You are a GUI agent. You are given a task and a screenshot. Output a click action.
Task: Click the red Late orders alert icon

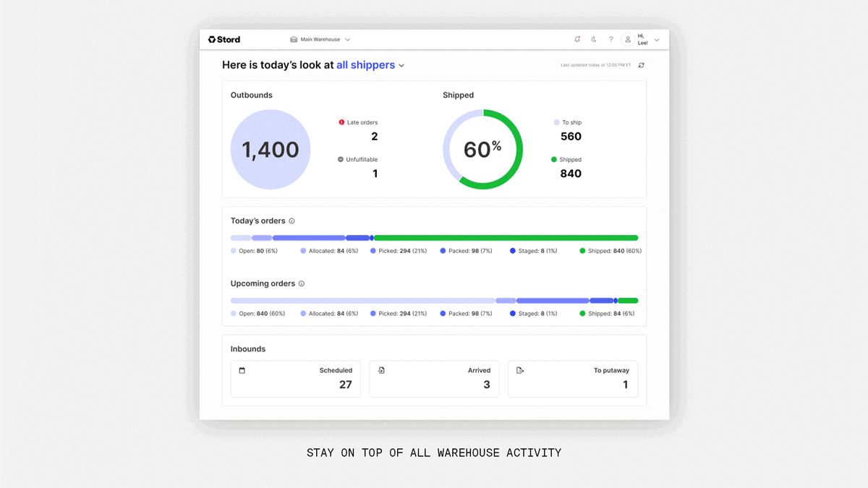pyautogui.click(x=341, y=123)
